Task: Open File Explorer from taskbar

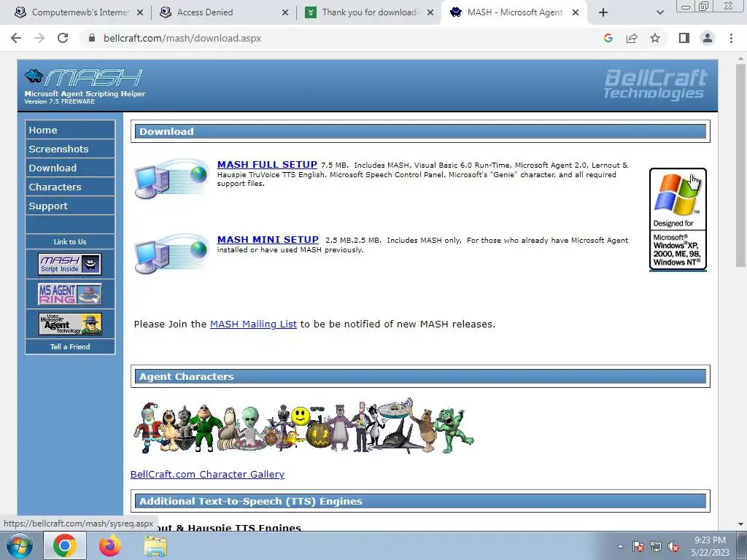Action: 155,547
